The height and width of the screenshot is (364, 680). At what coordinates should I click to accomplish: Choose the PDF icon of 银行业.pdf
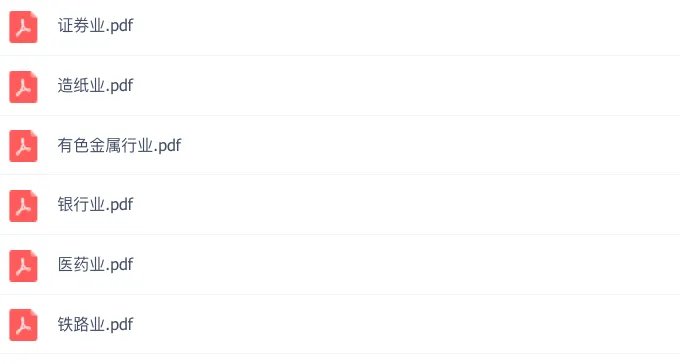pos(23,206)
